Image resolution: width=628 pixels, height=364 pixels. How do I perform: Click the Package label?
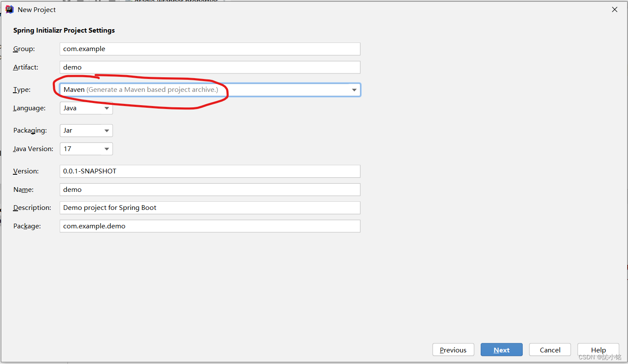pyautogui.click(x=27, y=226)
